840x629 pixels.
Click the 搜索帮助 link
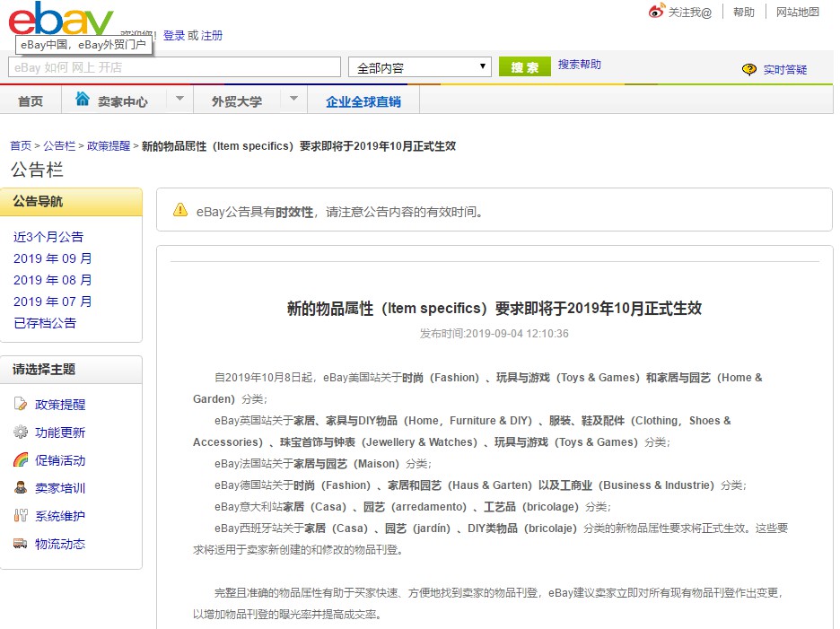tap(579, 65)
